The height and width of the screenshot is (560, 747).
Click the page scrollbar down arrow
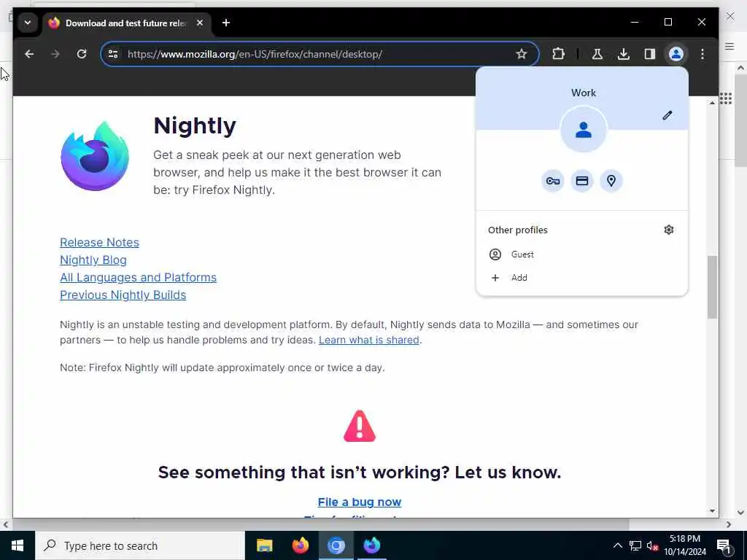pos(712,511)
